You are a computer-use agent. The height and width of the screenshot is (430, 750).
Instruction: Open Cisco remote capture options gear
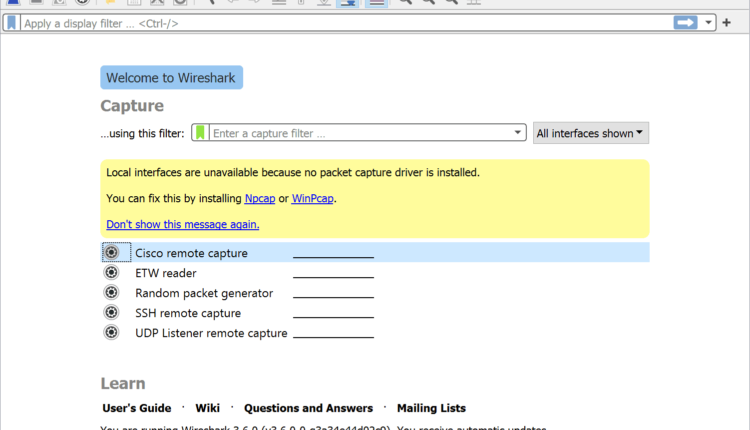click(x=111, y=253)
